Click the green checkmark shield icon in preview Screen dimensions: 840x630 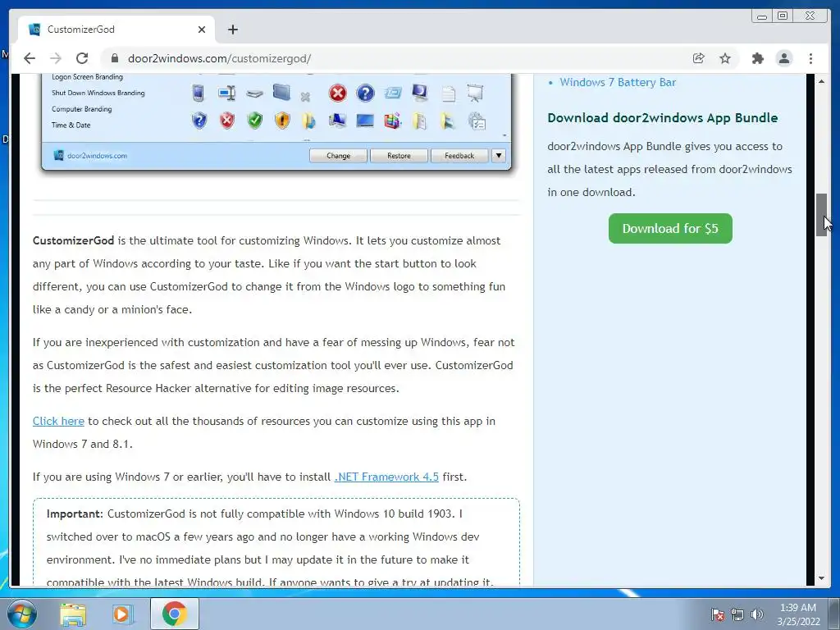point(255,120)
